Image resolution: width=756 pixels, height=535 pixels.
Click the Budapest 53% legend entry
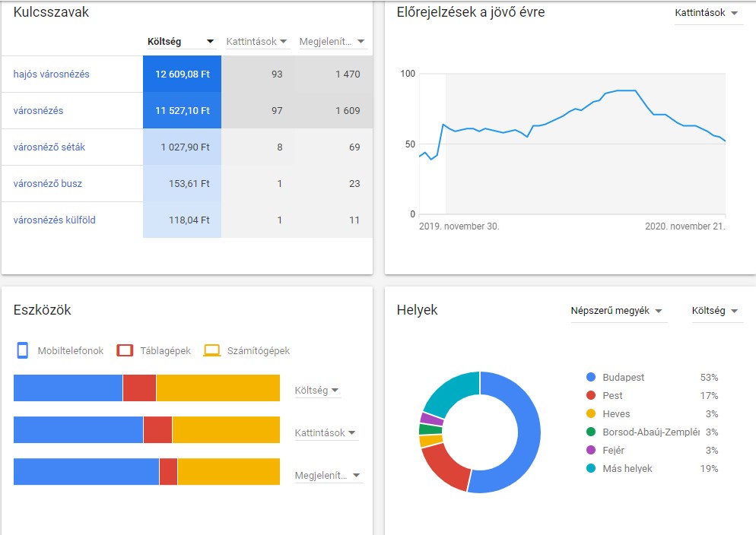tap(652, 377)
